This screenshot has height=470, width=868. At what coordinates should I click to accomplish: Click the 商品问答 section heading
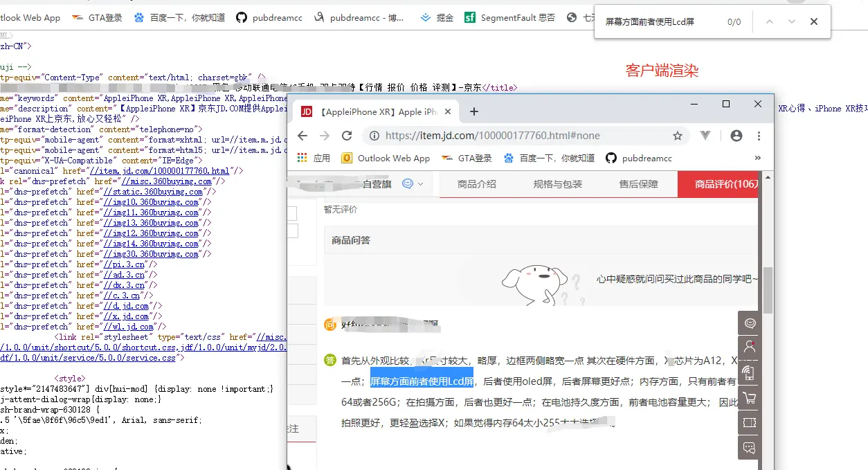pos(351,240)
